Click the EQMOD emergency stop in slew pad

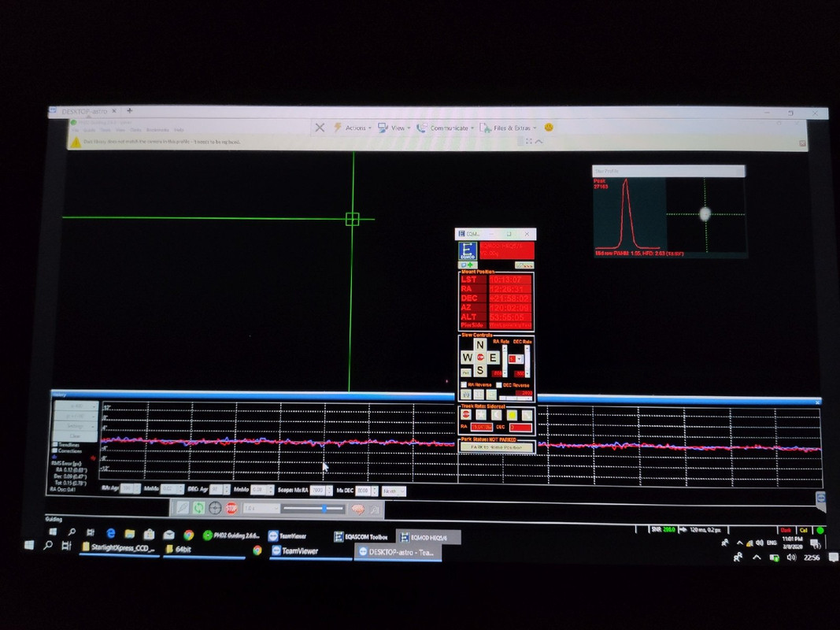[480, 358]
